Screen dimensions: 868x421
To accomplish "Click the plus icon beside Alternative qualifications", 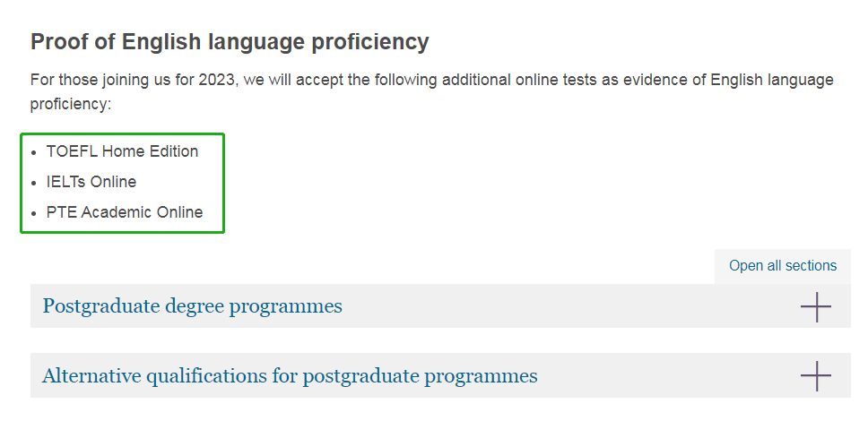I will click(815, 375).
